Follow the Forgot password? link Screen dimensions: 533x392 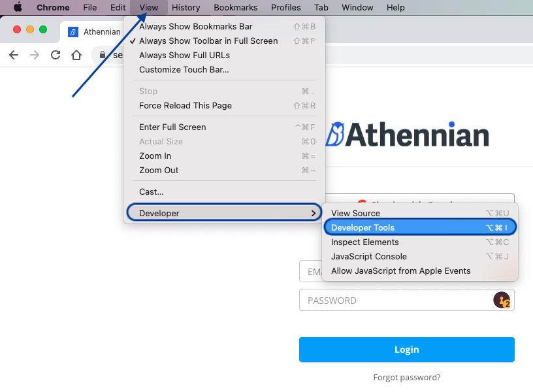pos(406,377)
